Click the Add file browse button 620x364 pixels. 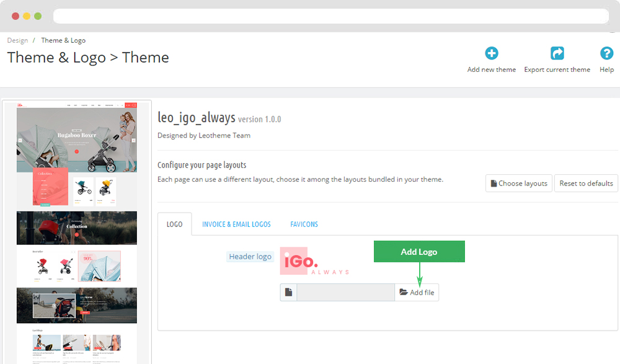[417, 293]
